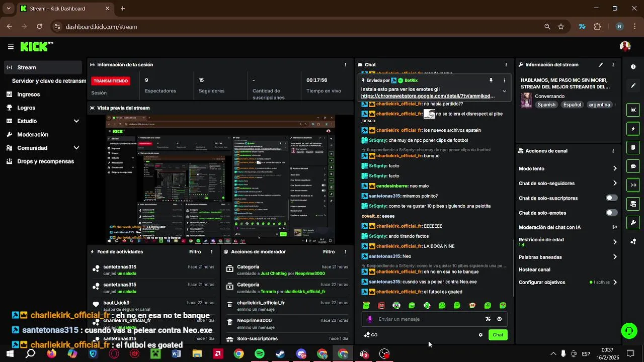
Task: Open the info icon in right sidebar
Action: tap(633, 67)
